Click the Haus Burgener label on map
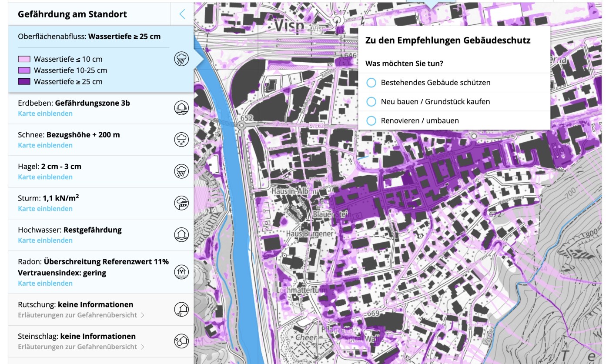 click(x=309, y=234)
